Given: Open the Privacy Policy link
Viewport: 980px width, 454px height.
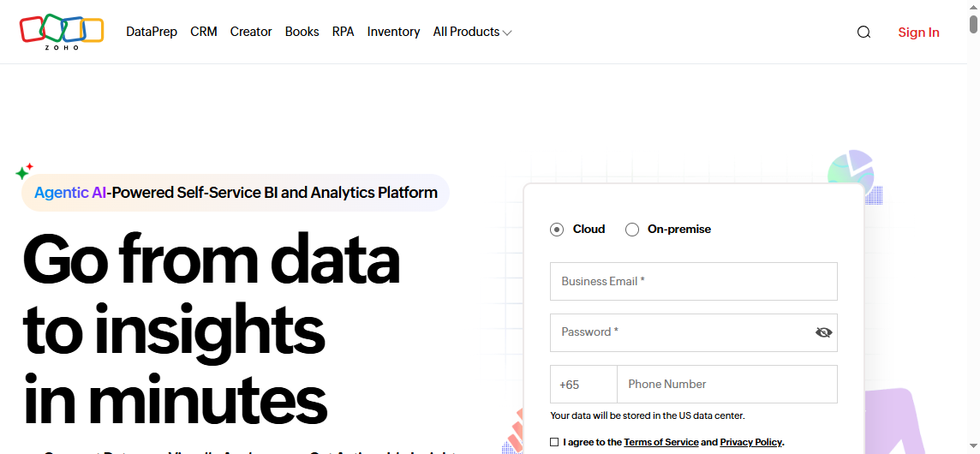Looking at the screenshot, I should click(x=750, y=442).
